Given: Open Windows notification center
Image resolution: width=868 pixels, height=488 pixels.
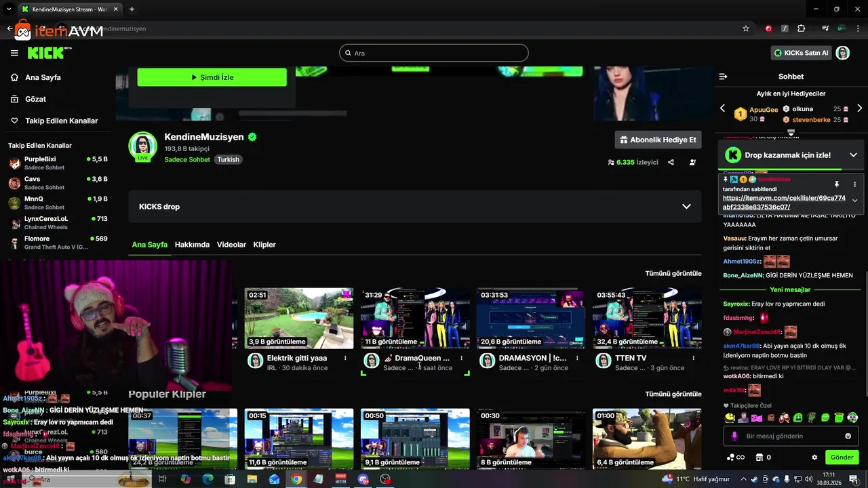Looking at the screenshot, I should [x=854, y=479].
